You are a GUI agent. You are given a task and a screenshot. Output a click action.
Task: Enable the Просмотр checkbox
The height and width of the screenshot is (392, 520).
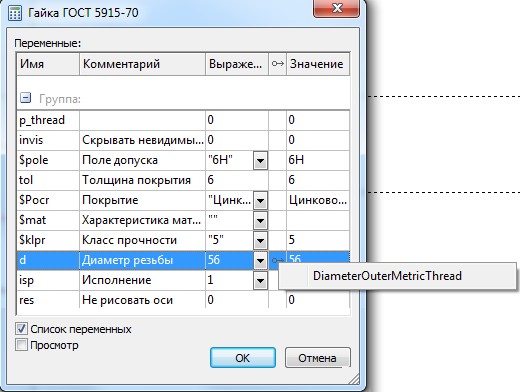[x=21, y=345]
